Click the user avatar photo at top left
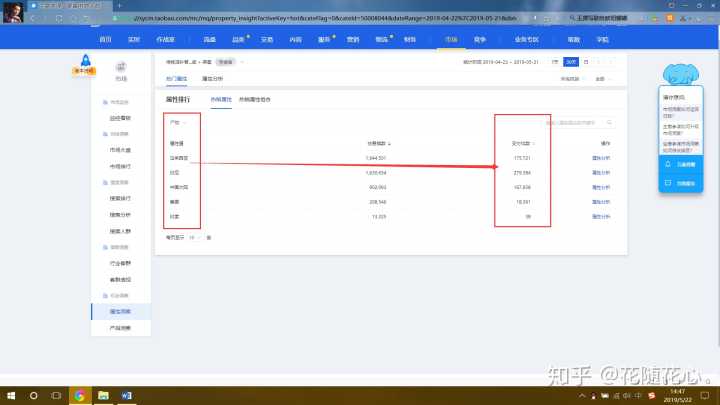The height and width of the screenshot is (405, 720). tap(13, 12)
